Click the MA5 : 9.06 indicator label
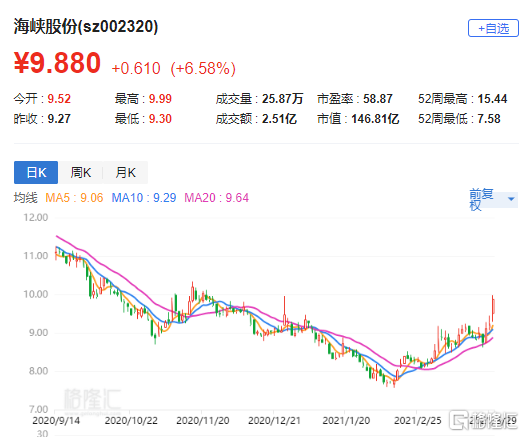Screen dimensions: 524x437 (x=74, y=198)
